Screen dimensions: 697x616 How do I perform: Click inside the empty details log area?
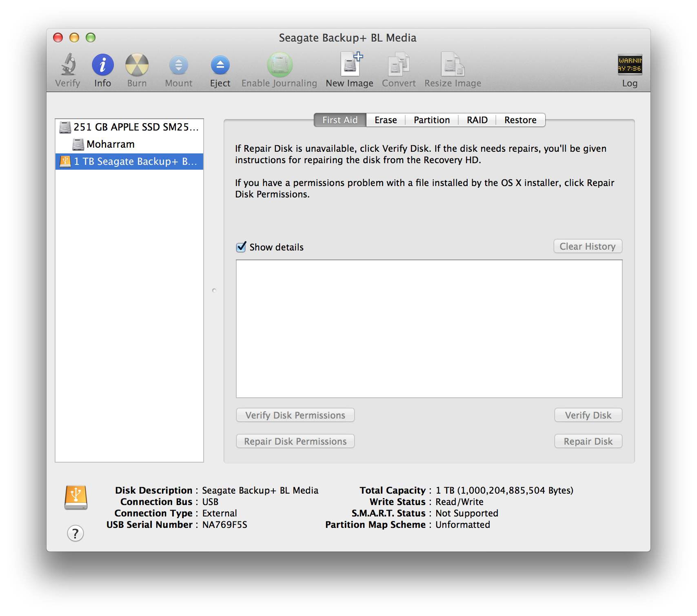point(429,329)
